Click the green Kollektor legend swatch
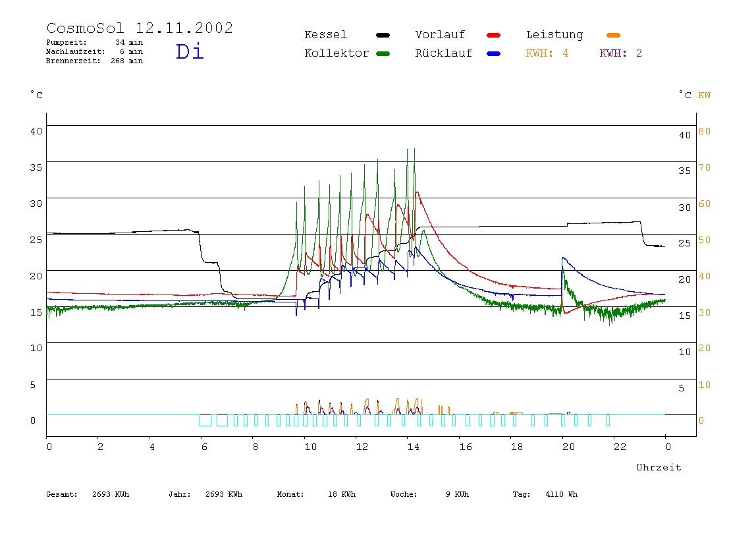The height and width of the screenshot is (535, 756). (383, 53)
